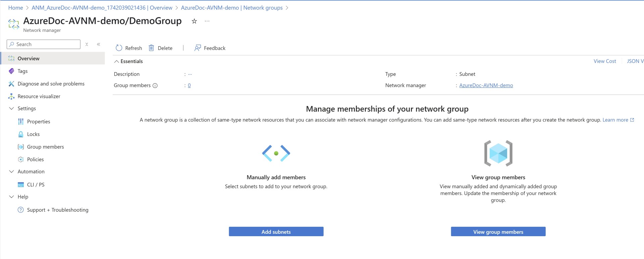Screen dimensions: 644x259
Task: Click the Group members icon in the sidebar
Action: (21, 147)
